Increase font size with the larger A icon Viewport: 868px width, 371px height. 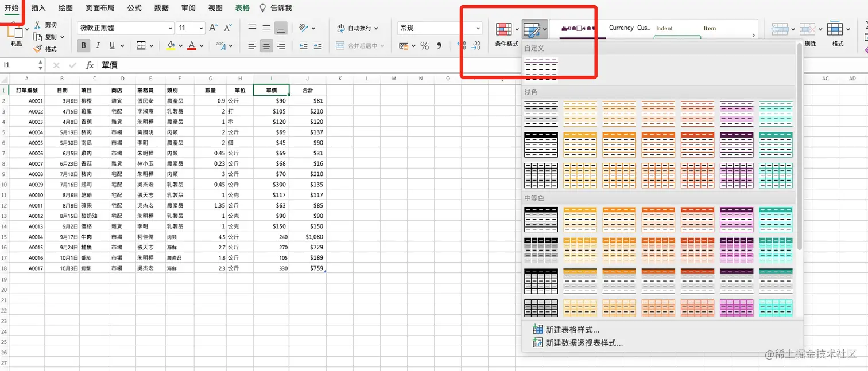pos(213,28)
